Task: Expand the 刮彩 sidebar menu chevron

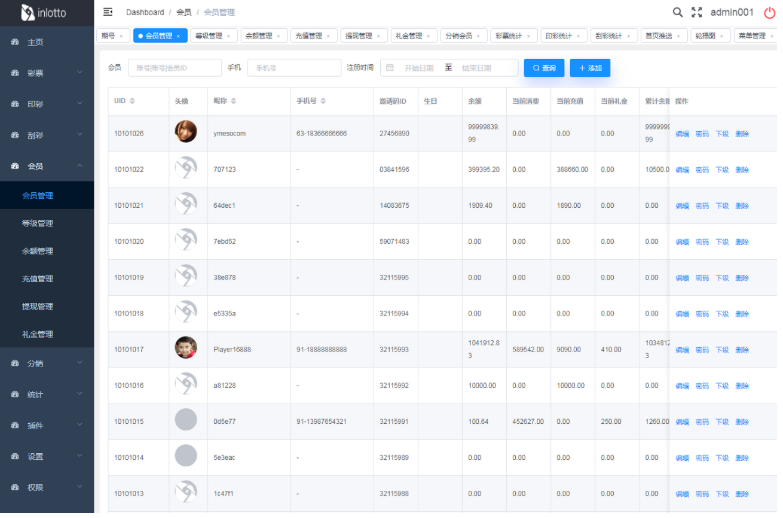Action: [x=80, y=134]
